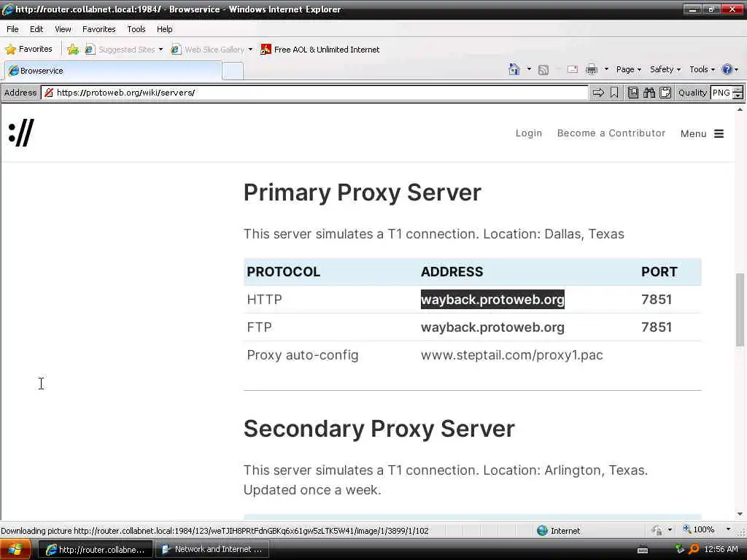Viewport: 747px width, 560px height.
Task: Switch to Network and Internet taskbar window
Action: [212, 550]
